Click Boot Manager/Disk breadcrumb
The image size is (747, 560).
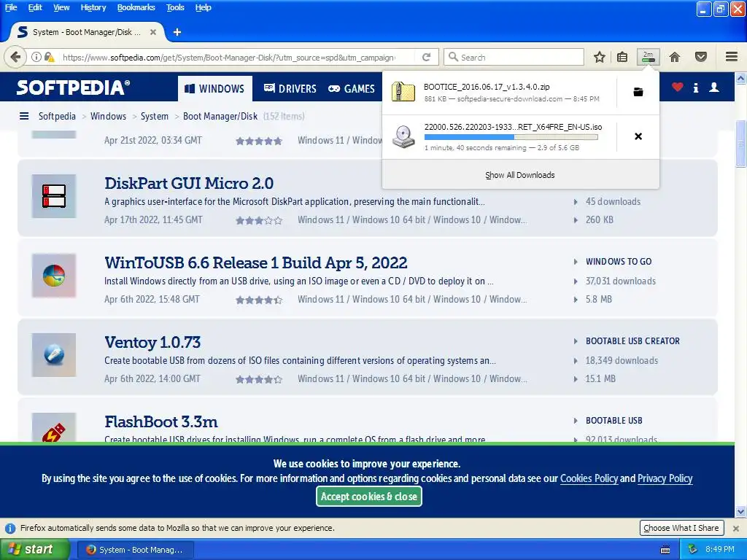pyautogui.click(x=220, y=116)
